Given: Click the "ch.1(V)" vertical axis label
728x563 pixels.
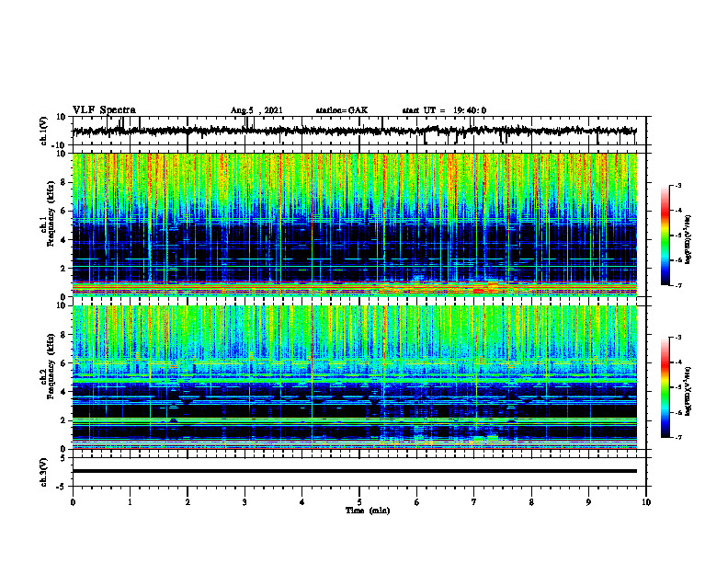Looking at the screenshot, I should coord(44,131).
